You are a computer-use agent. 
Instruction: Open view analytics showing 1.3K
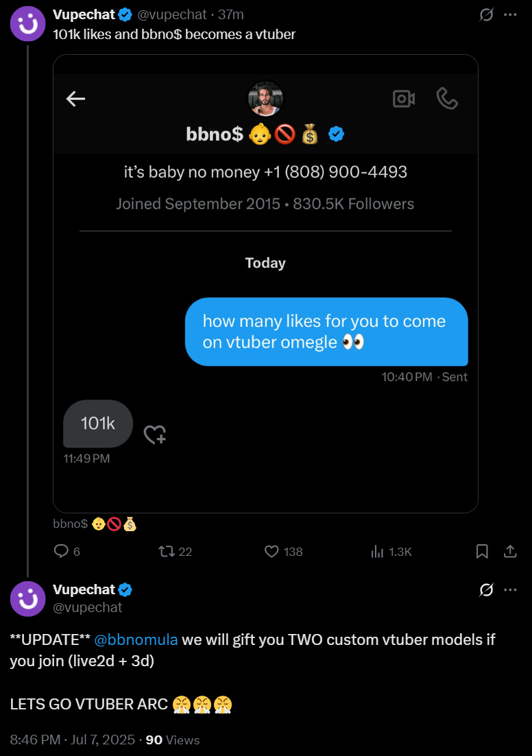tap(378, 551)
